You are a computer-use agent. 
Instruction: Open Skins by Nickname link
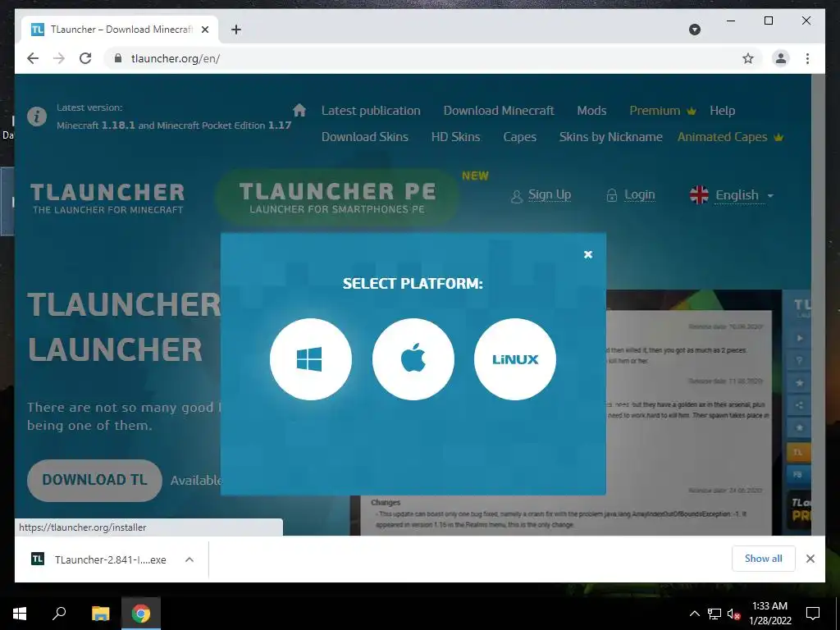click(610, 137)
